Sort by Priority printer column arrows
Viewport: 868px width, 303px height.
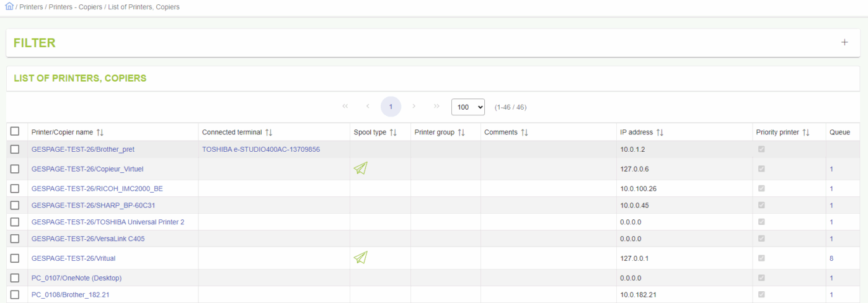[806, 133]
